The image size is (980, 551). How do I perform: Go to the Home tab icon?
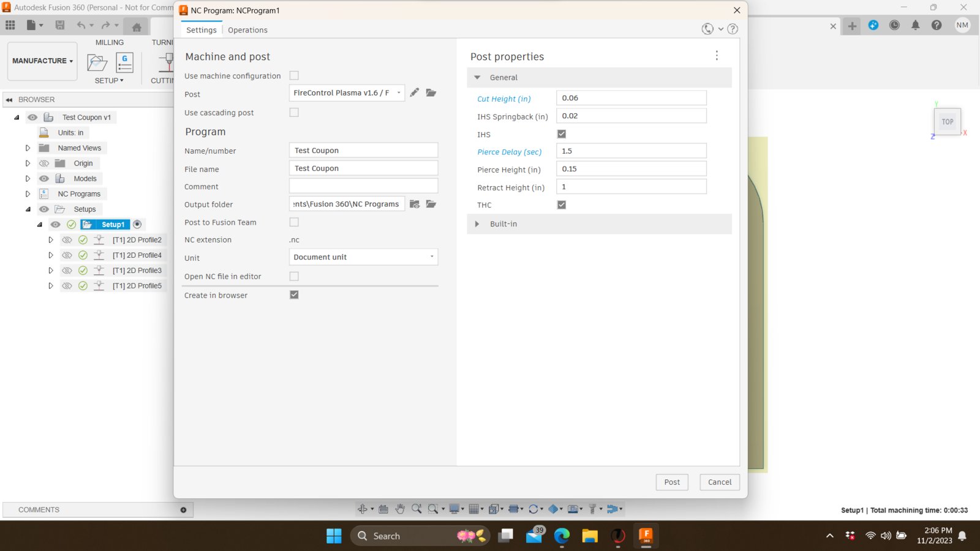point(137,27)
